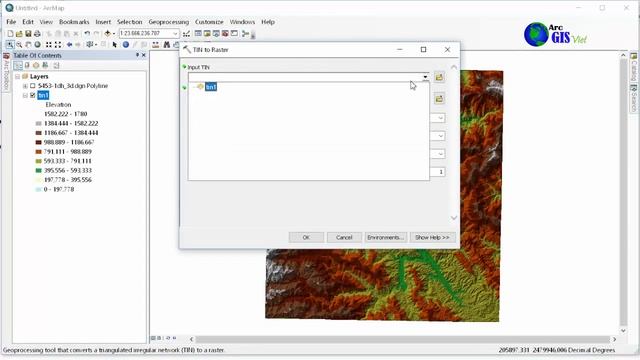This screenshot has width=640, height=360.
Task: Open the Search window from toolbar
Action: (216, 33)
